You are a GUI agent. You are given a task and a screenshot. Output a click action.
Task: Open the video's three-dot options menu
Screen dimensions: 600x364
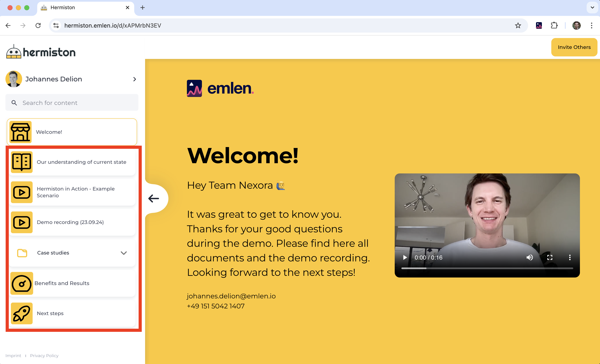[569, 257]
